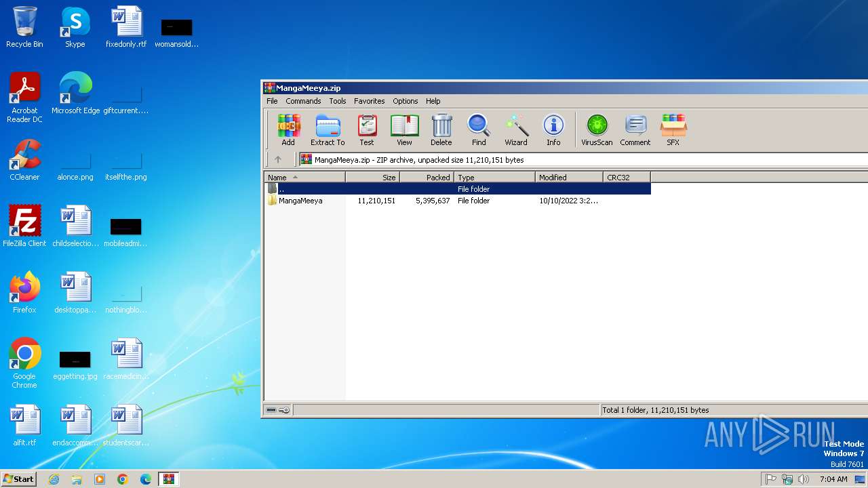Click the Find magnifier icon
Viewport: 868px width, 488px height.
tap(479, 129)
